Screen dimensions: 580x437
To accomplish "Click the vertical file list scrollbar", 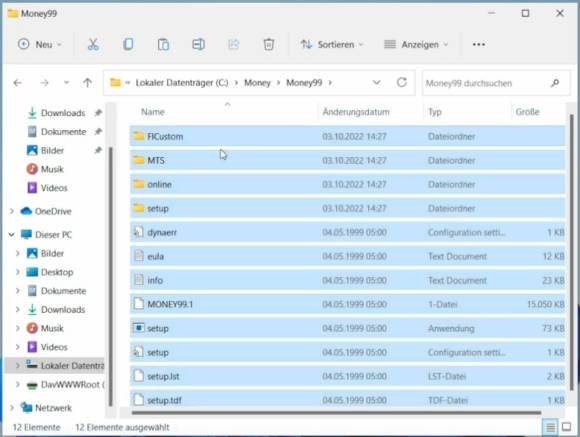I will 571,252.
